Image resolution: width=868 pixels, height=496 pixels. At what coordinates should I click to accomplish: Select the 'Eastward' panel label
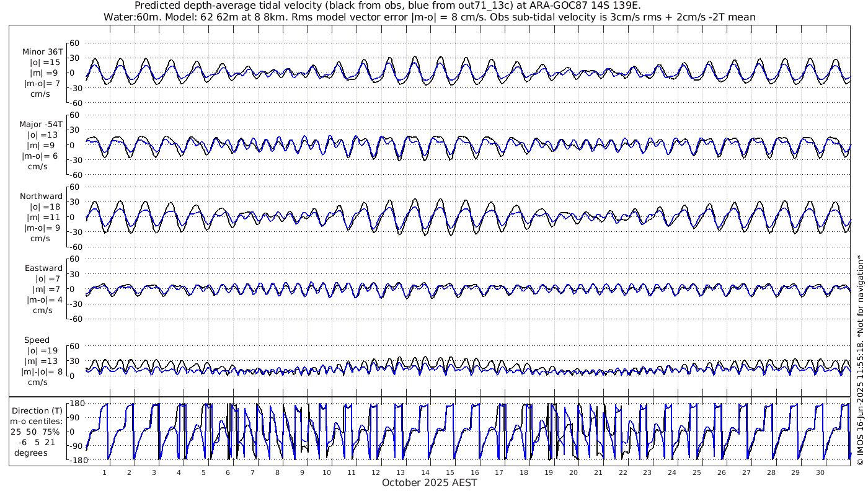[43, 268]
